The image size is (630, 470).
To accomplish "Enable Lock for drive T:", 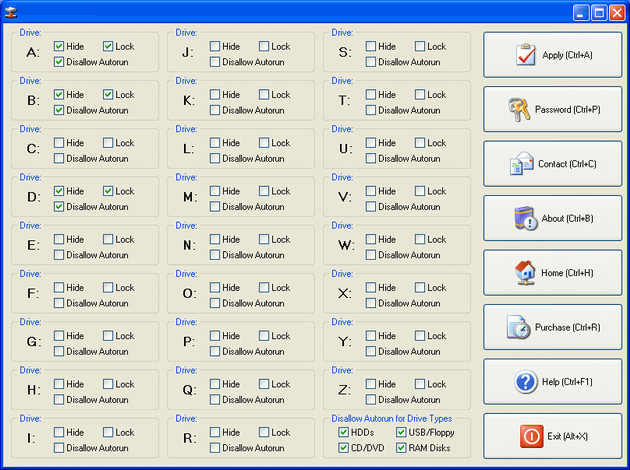I will (x=419, y=94).
